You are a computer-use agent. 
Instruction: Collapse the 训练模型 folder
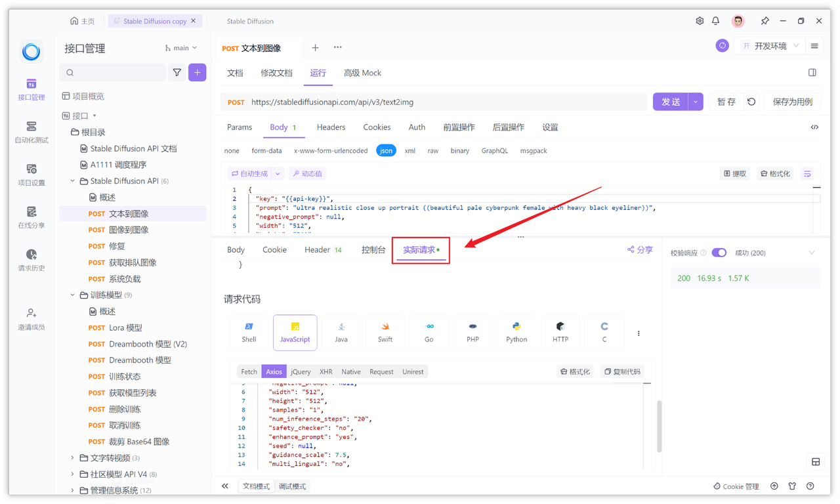(72, 295)
